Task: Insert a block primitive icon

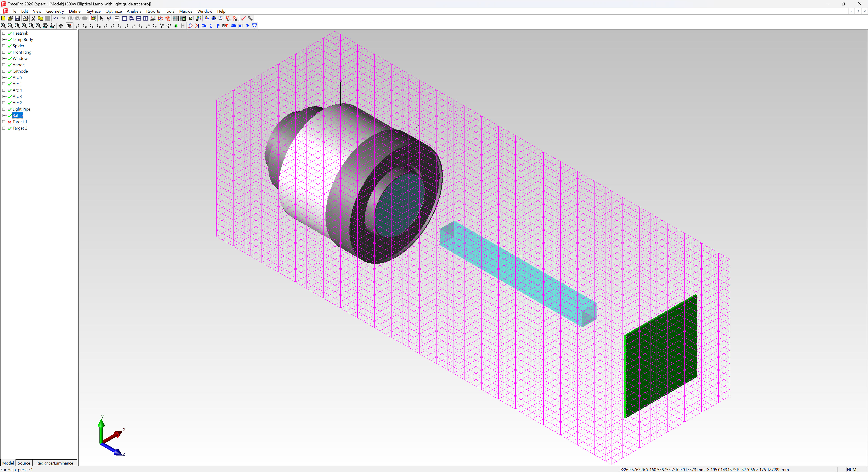Action: click(240, 26)
